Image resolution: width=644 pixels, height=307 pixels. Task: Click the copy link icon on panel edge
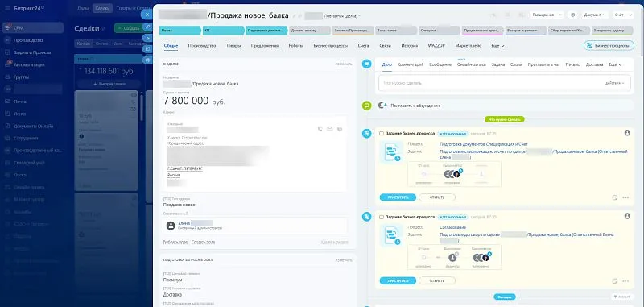(x=148, y=27)
